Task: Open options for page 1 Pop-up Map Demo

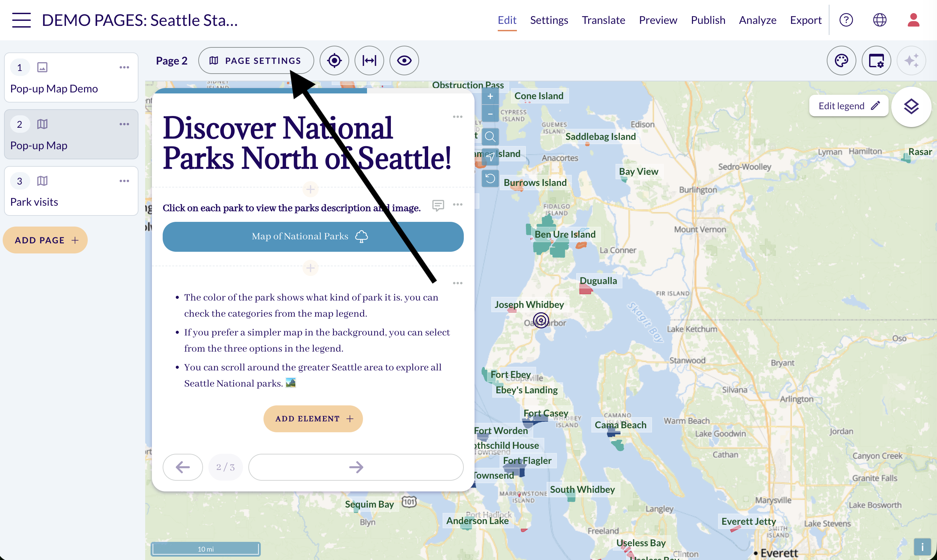Action: pos(124,67)
